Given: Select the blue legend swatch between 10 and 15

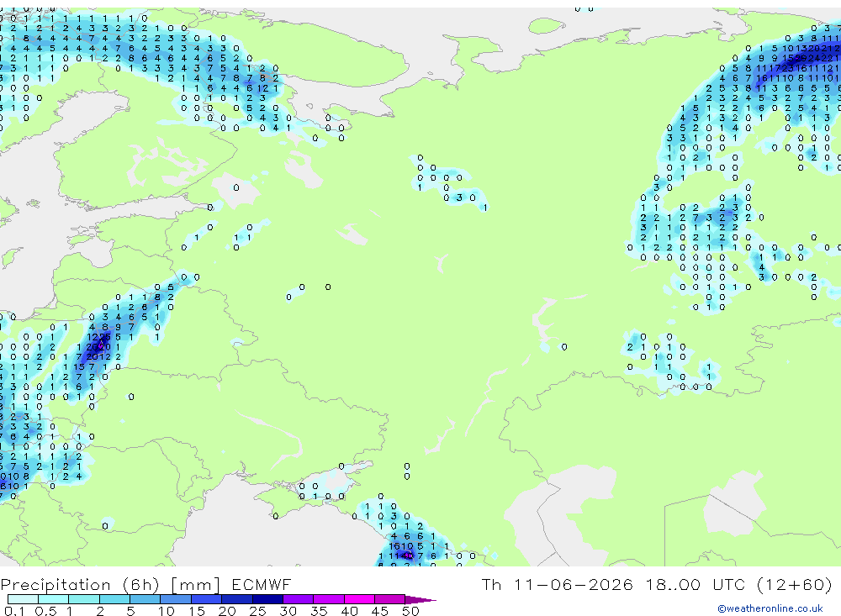Looking at the screenshot, I should 176,599.
